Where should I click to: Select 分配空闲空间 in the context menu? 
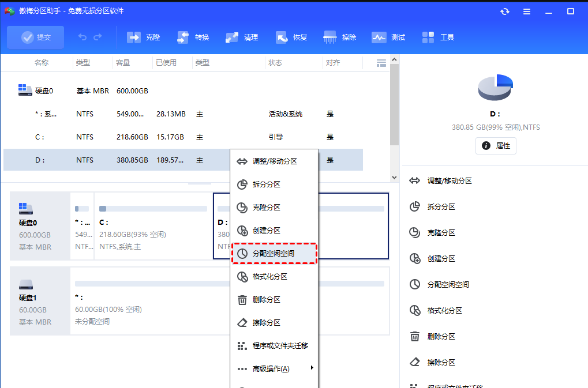pos(274,254)
